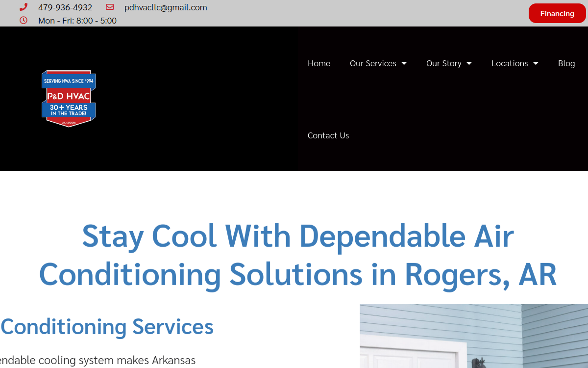This screenshot has width=588, height=368.
Task: Click the cooling system makes Arkansas paragraph
Action: [98, 360]
